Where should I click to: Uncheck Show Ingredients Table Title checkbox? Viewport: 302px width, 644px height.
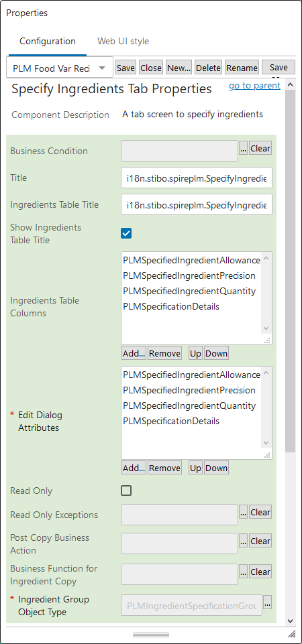tap(126, 233)
